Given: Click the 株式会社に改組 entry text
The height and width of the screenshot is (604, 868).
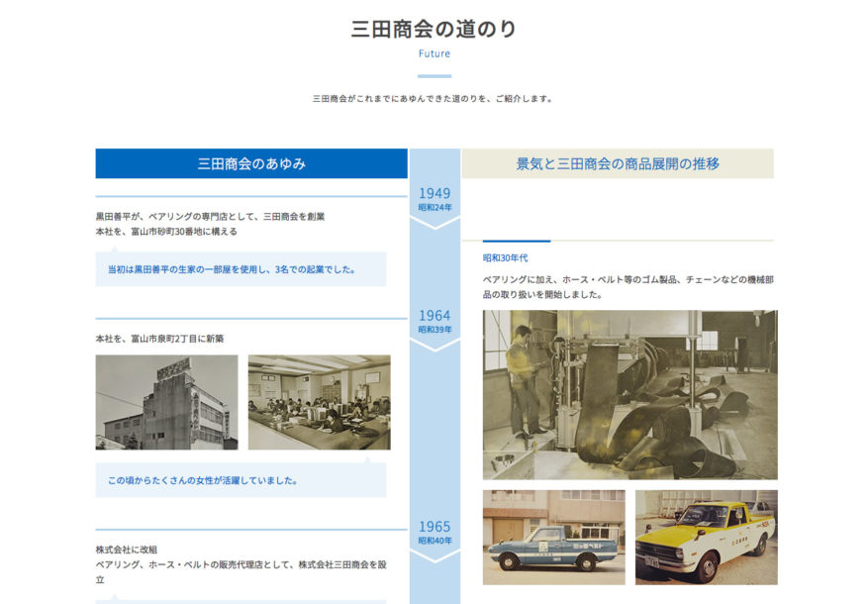Looking at the screenshot, I should [127, 550].
